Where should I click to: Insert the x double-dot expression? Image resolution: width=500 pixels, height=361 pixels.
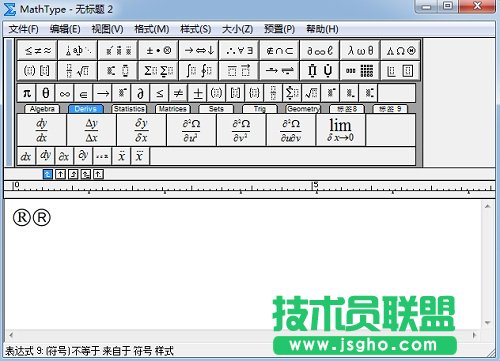pyautogui.click(x=121, y=156)
